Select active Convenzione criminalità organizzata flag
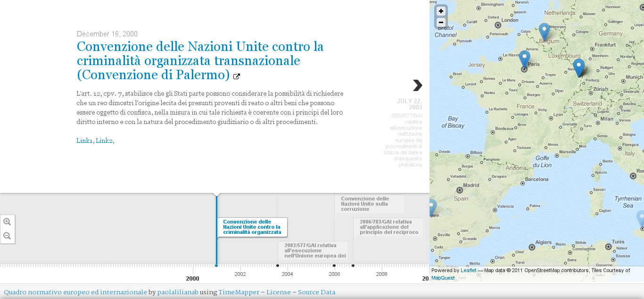Image resolution: width=644 pixels, height=299 pixels. 252,227
